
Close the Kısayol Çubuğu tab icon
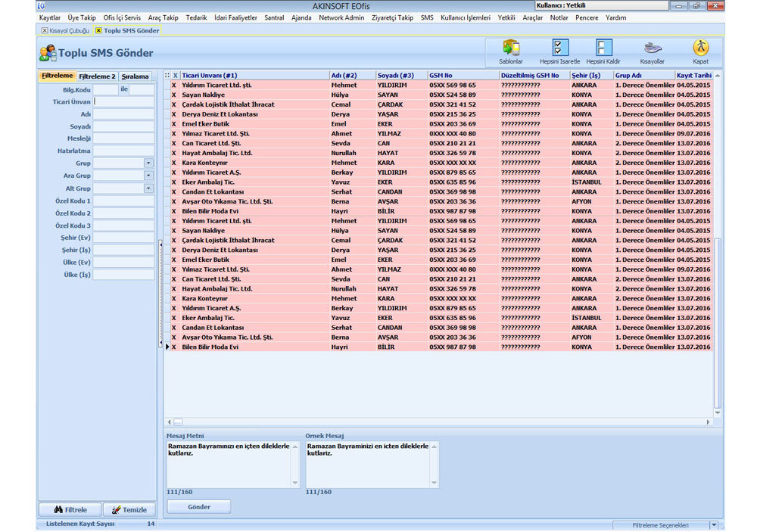pyautogui.click(x=45, y=30)
